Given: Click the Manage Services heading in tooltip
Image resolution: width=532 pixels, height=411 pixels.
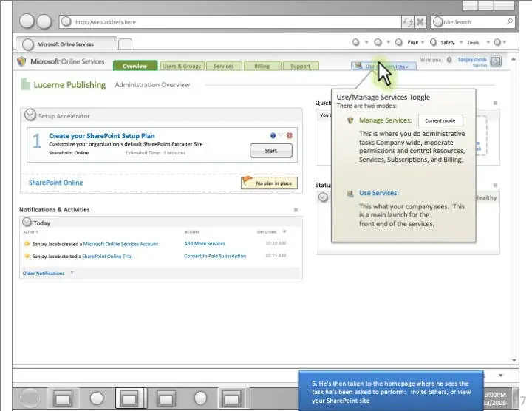Looking at the screenshot, I should pos(386,120).
